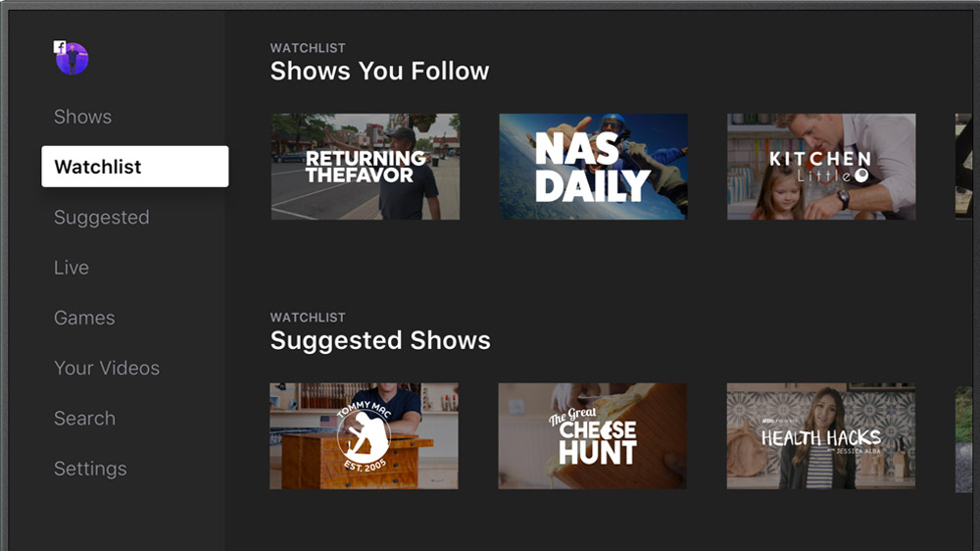This screenshot has height=551, width=980.
Task: Play the Returning the Favor show
Action: 365,167
